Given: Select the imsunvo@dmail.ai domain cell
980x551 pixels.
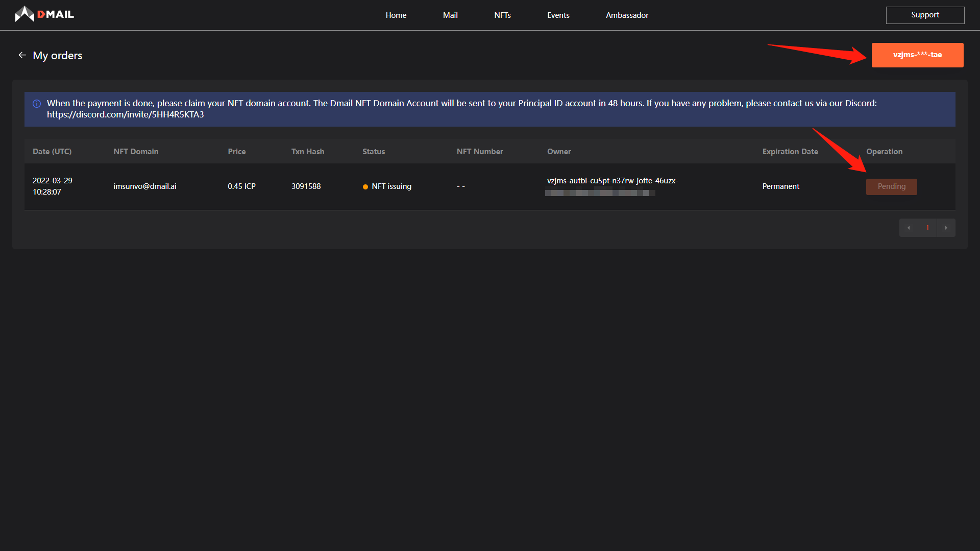Looking at the screenshot, I should pyautogui.click(x=145, y=186).
